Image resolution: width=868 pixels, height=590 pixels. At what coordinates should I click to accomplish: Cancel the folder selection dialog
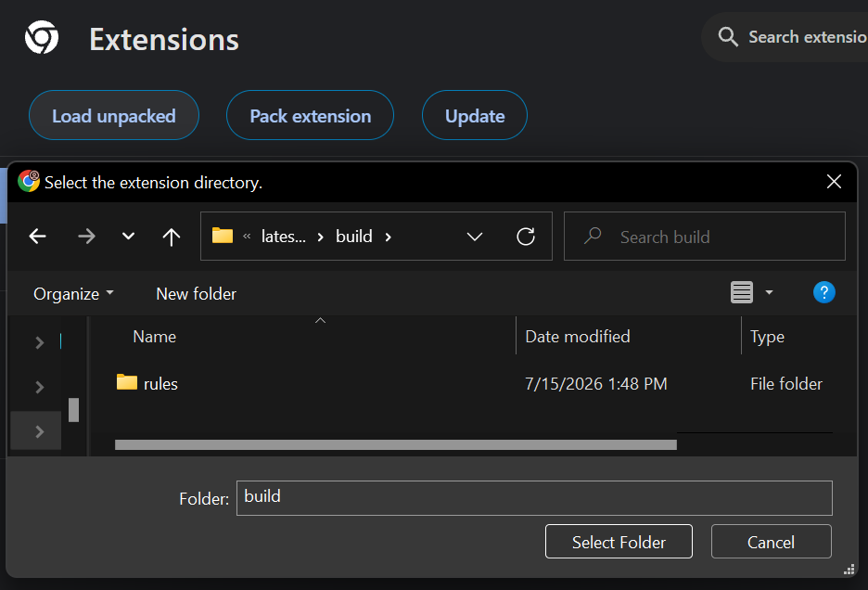coord(772,542)
